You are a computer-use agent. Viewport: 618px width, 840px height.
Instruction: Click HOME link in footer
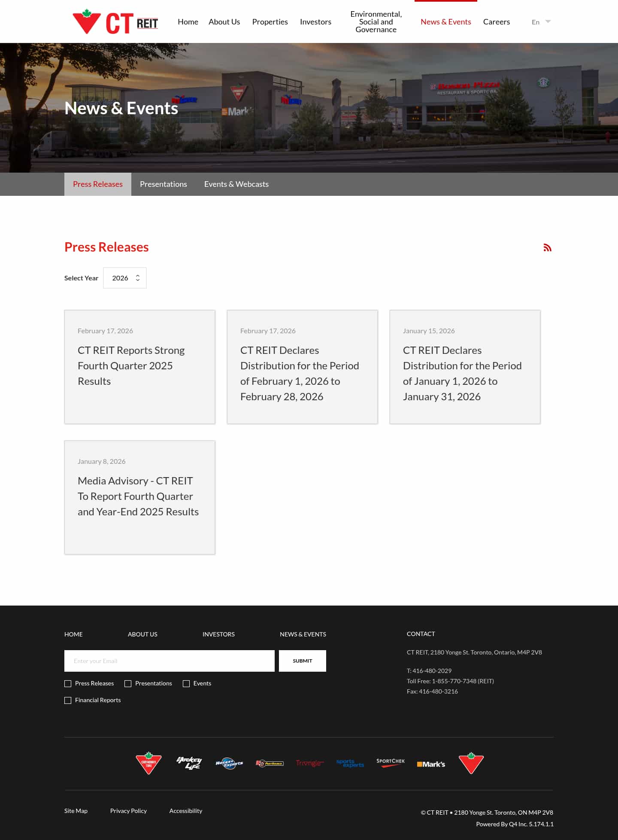click(x=73, y=634)
